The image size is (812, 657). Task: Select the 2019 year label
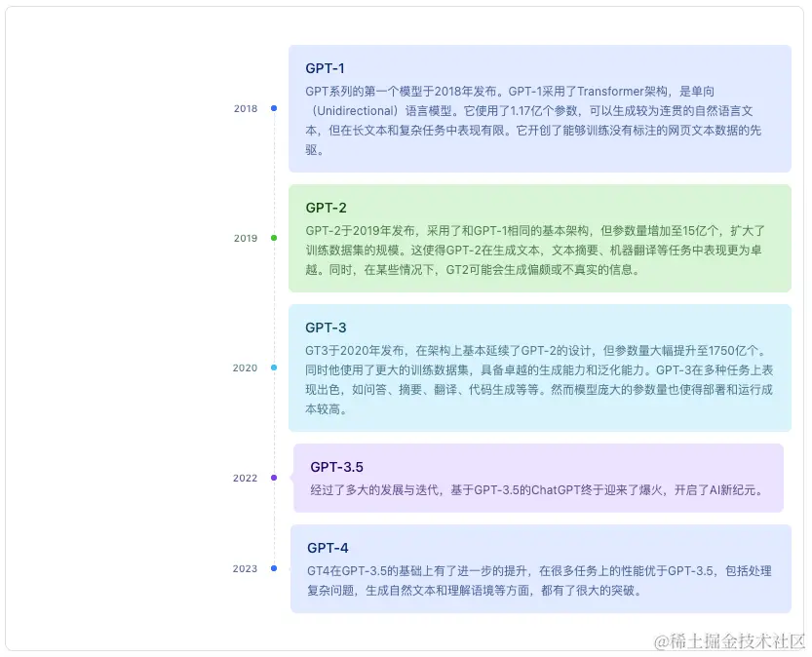click(246, 238)
